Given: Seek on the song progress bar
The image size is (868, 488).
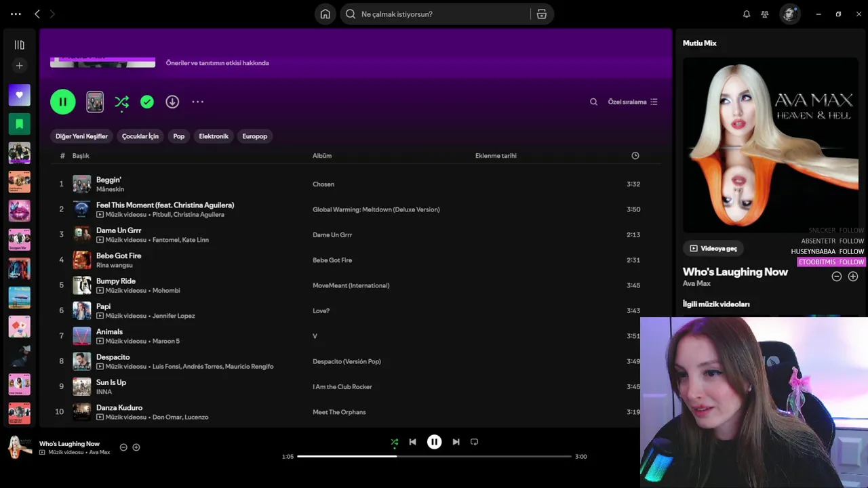Looking at the screenshot, I should click(434, 456).
